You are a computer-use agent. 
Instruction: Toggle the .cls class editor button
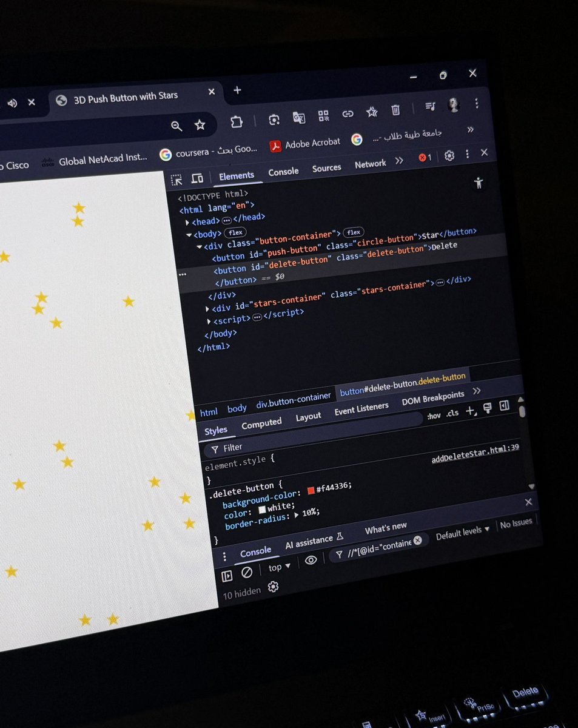pos(452,414)
